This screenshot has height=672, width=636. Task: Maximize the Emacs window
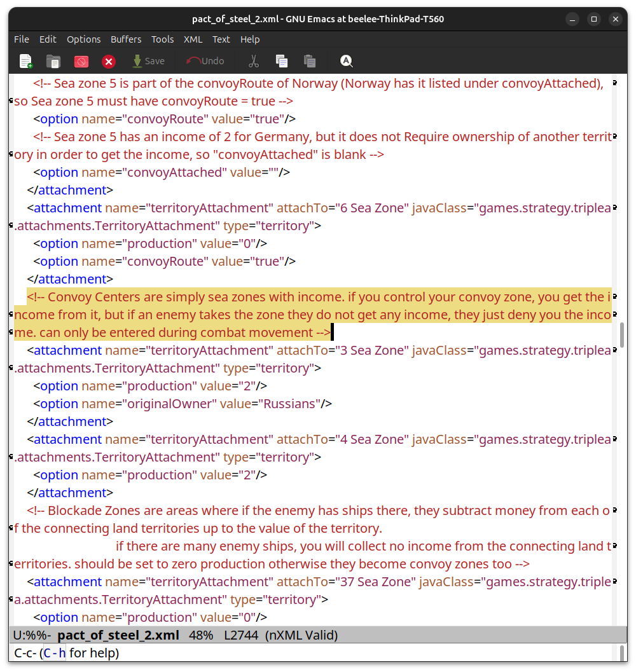click(594, 19)
